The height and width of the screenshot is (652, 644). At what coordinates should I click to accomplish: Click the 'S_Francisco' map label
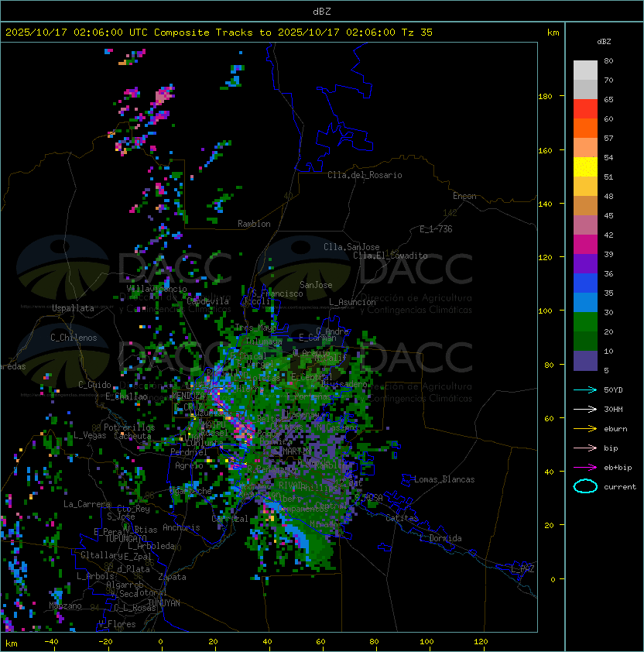[277, 293]
